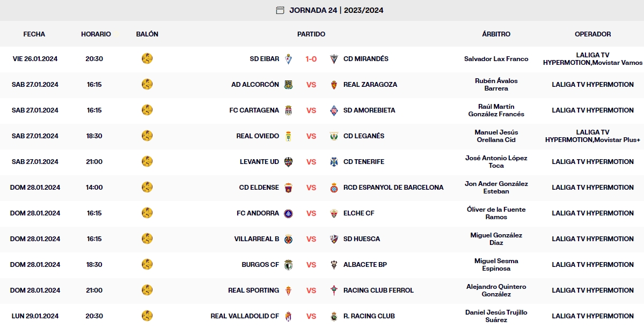Viewport: 644px width, 328px height.
Task: Click referee Salvador Lax Franco
Action: (496, 59)
